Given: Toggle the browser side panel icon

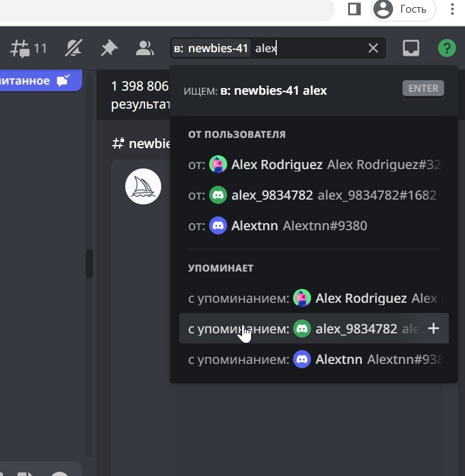Looking at the screenshot, I should coord(354,9).
